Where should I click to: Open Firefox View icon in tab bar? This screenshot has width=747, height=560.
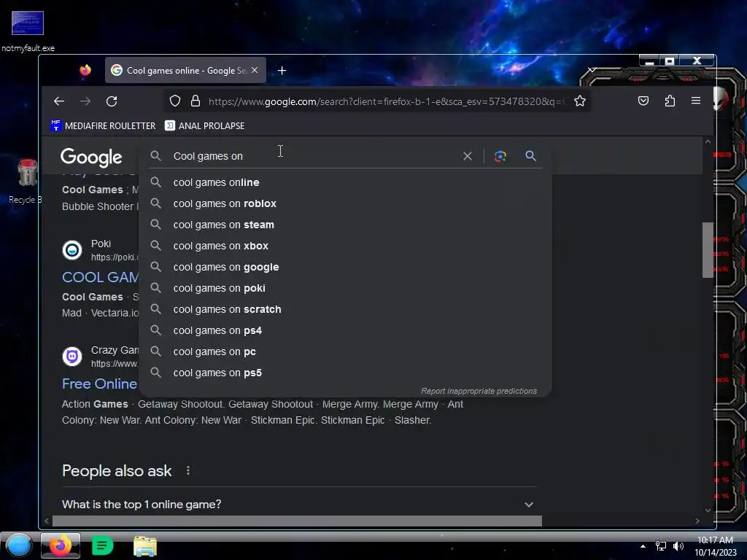click(x=85, y=70)
